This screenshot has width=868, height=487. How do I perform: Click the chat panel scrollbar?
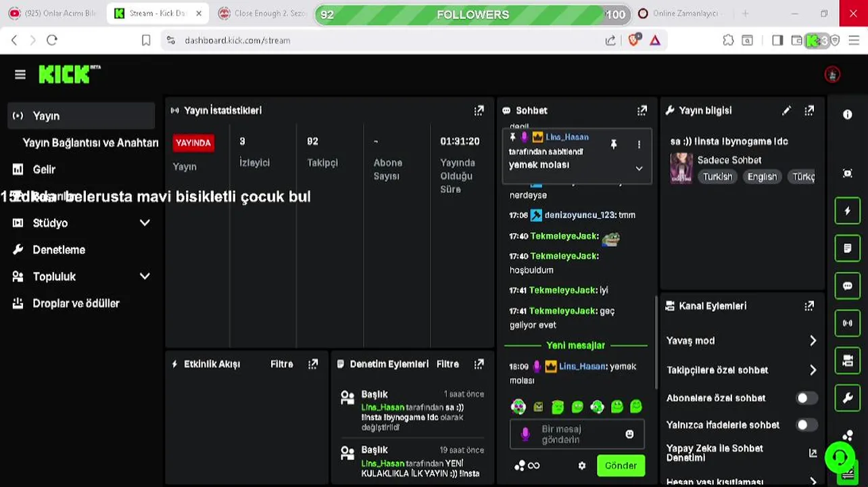tap(655, 342)
